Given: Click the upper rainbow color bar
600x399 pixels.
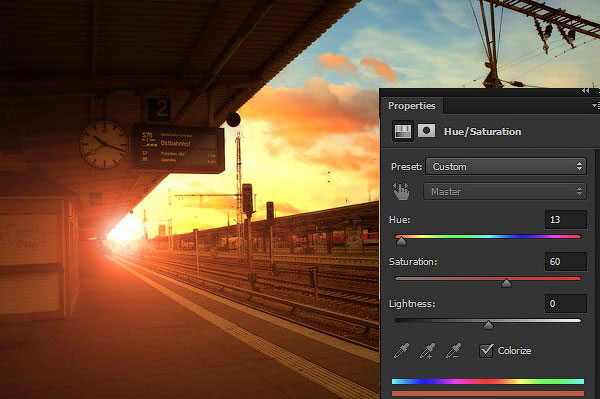Looking at the screenshot, I should pyautogui.click(x=488, y=381).
